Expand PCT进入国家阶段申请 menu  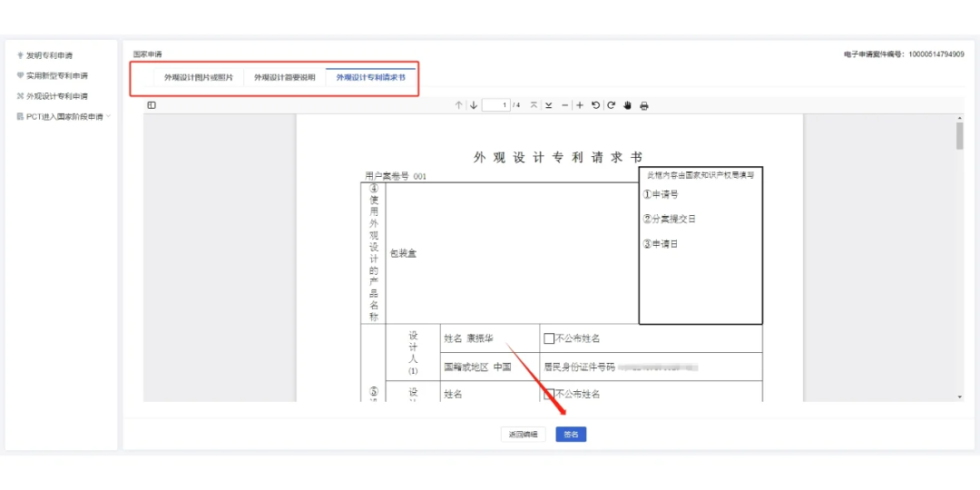[x=64, y=116]
